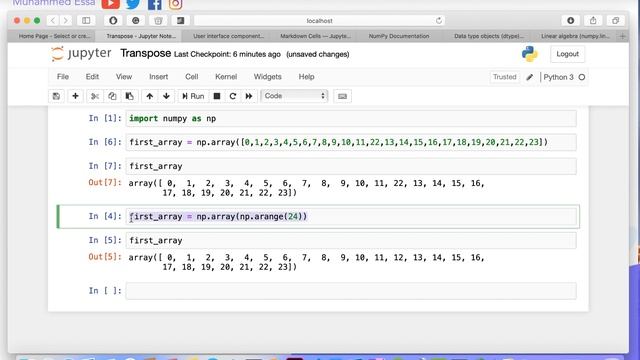This screenshot has width=640, height=360.
Task: Click the Transpose notebook title
Action: pos(145,53)
